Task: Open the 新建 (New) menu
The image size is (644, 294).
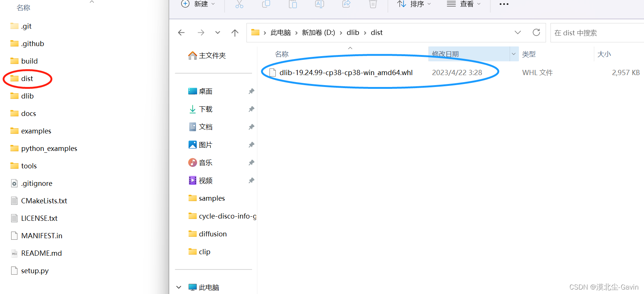Action: [198, 4]
